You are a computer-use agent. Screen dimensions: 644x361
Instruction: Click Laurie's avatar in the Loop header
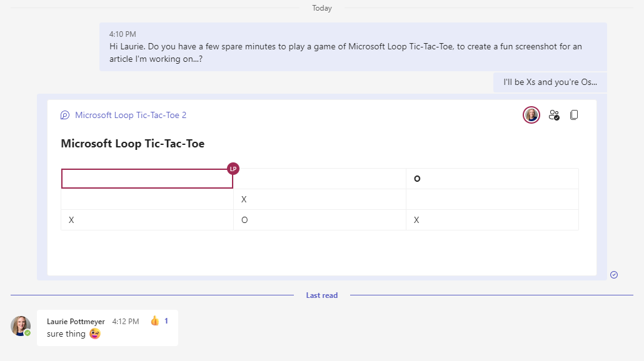point(531,115)
